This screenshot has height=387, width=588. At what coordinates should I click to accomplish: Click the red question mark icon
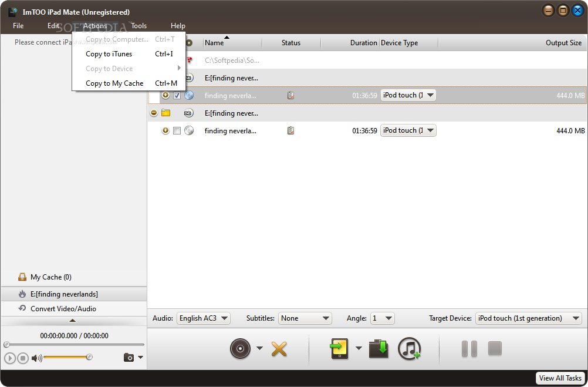[190, 60]
